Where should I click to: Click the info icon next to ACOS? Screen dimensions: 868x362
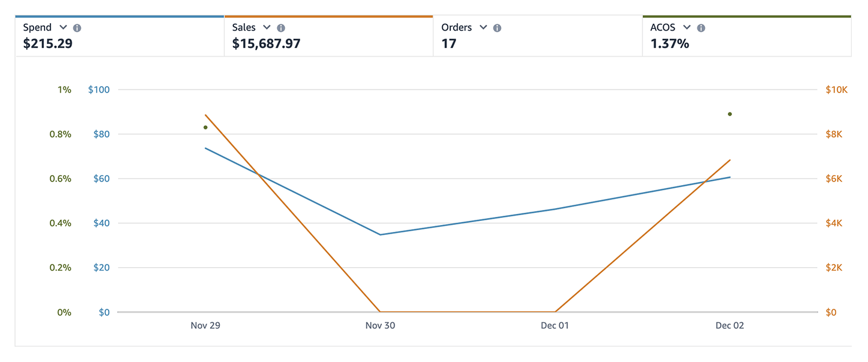point(701,28)
